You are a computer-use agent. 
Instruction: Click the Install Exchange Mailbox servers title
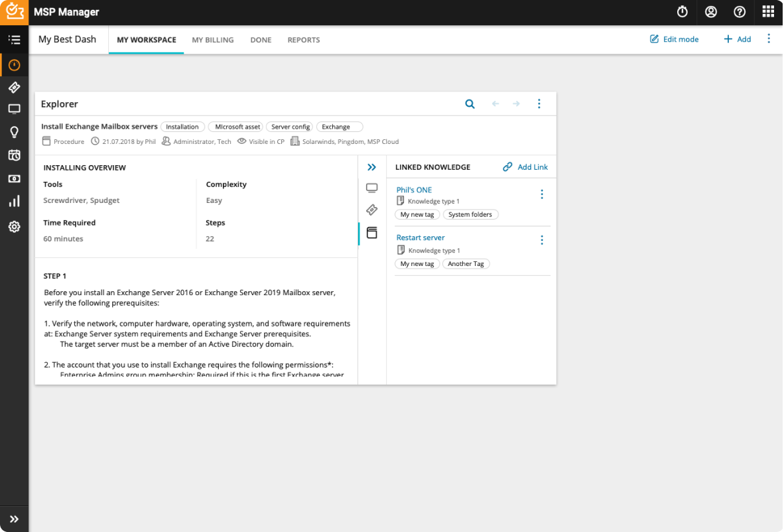point(99,127)
